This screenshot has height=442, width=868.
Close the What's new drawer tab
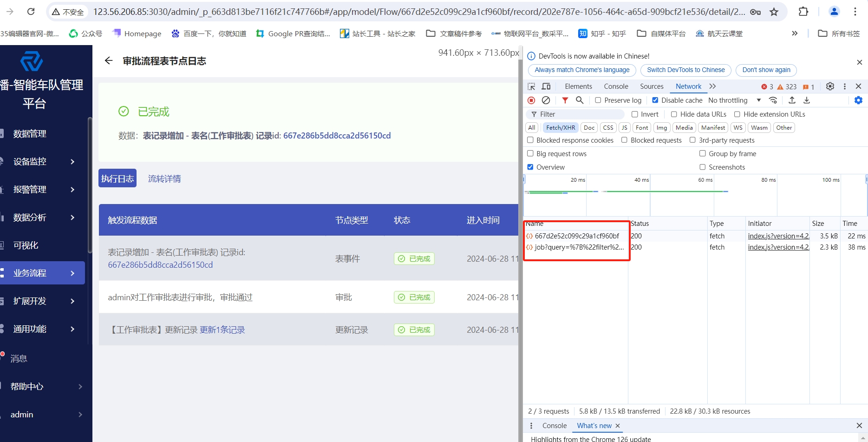[618, 426]
